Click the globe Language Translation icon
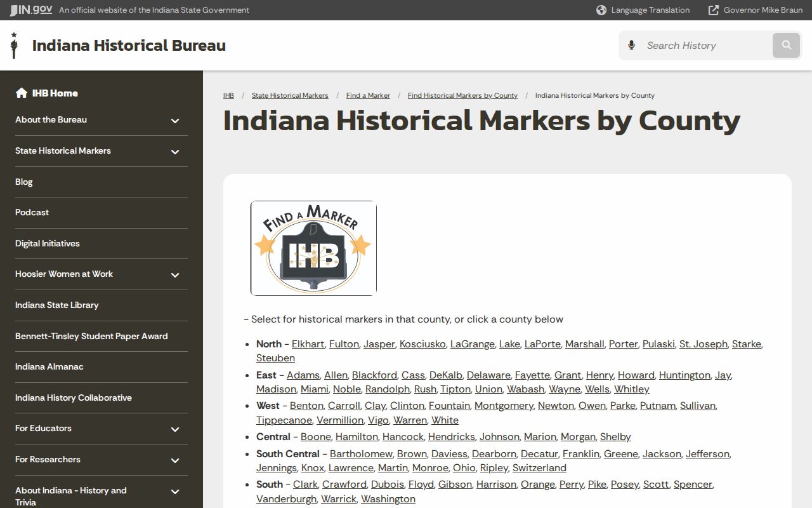Image resolution: width=812 pixels, height=508 pixels. click(601, 10)
